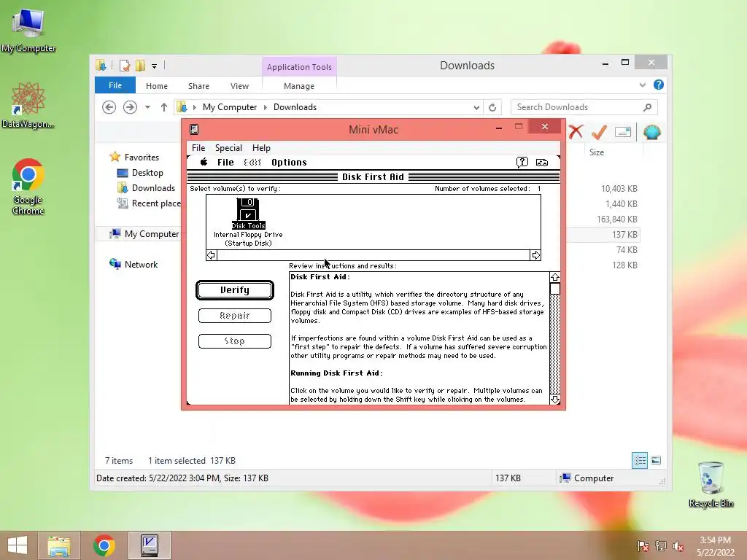This screenshot has width=747, height=560.
Task: Switch to the Explorer Share tab
Action: pos(198,86)
